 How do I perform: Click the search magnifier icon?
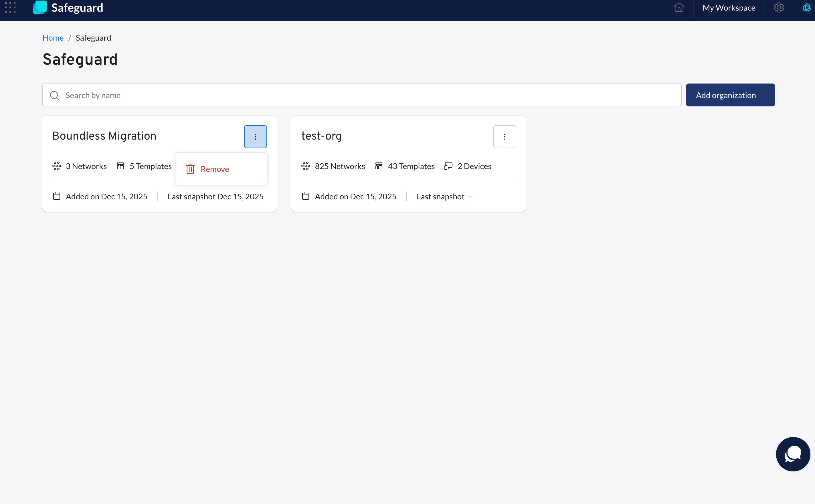click(x=55, y=96)
